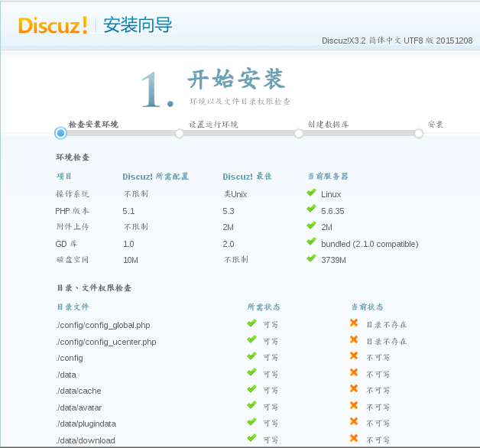This screenshot has height=448, width=480.
Task: Click the active step marker 检查安装环境
Action: pos(60,133)
